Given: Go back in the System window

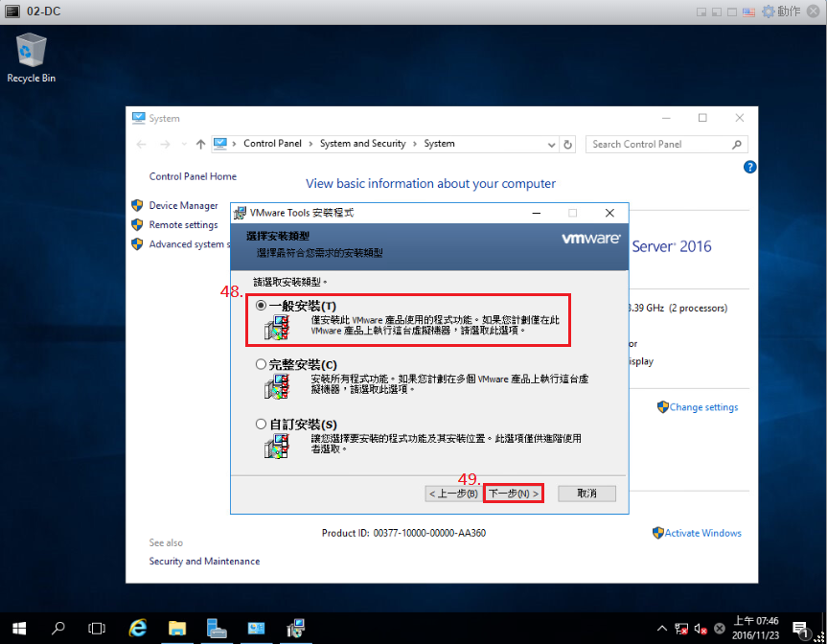Looking at the screenshot, I should click(x=141, y=144).
